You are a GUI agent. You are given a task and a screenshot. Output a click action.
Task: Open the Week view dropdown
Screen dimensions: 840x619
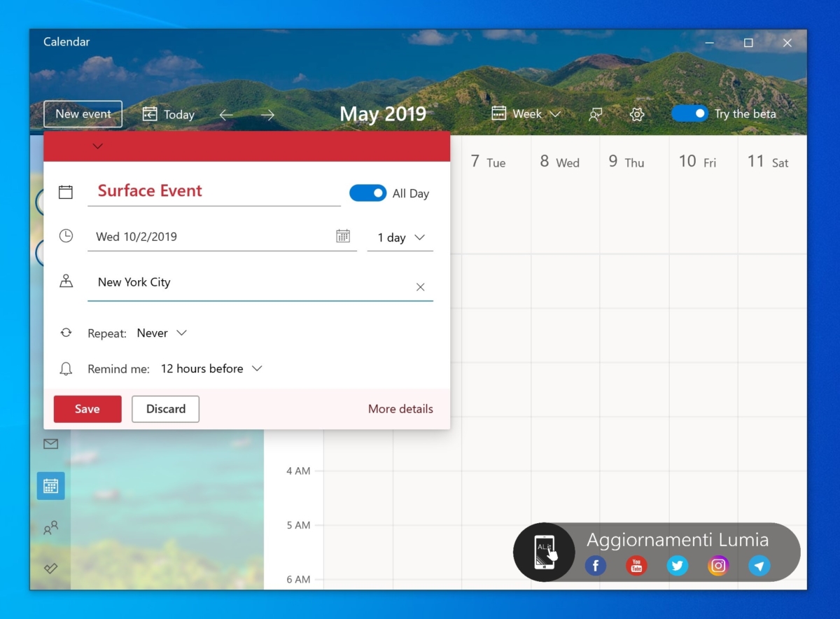point(526,113)
